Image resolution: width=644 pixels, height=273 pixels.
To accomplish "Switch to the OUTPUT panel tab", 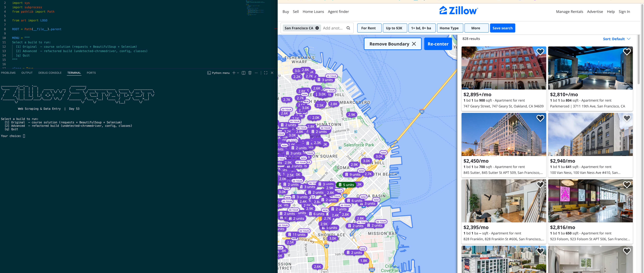I will (27, 73).
